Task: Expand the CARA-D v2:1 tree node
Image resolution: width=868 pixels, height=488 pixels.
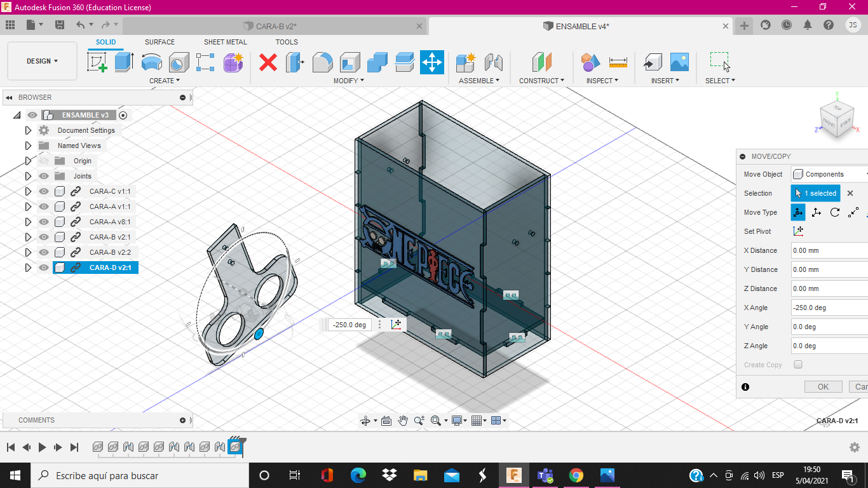Action: coord(28,268)
